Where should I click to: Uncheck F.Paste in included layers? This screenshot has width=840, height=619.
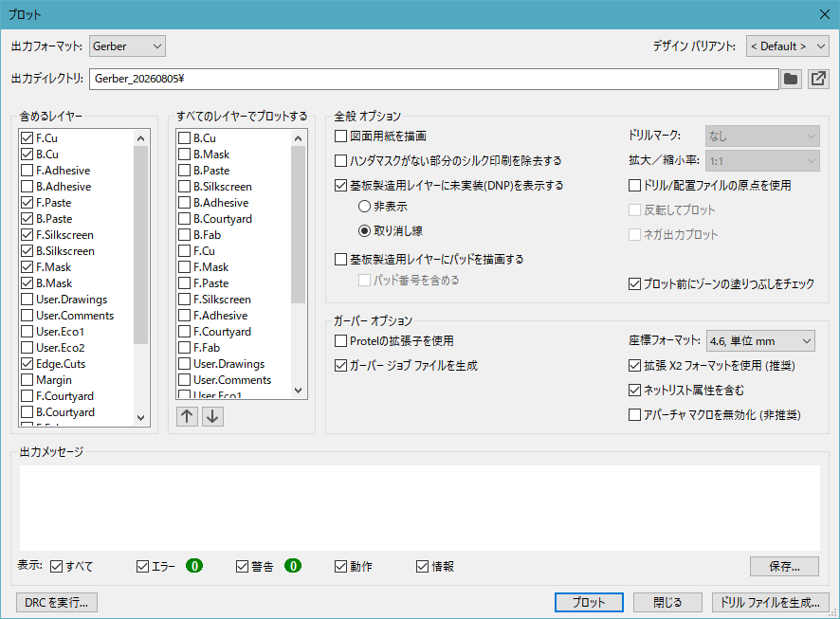[x=27, y=203]
